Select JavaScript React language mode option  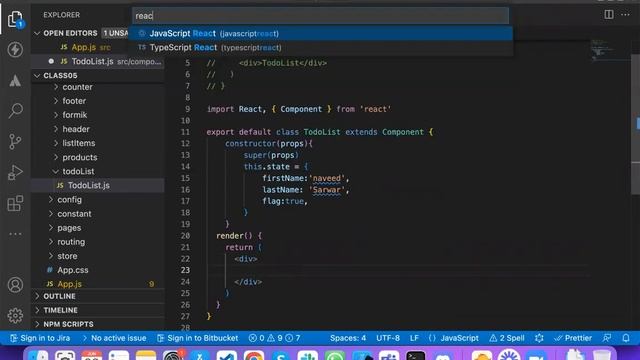coord(320,33)
